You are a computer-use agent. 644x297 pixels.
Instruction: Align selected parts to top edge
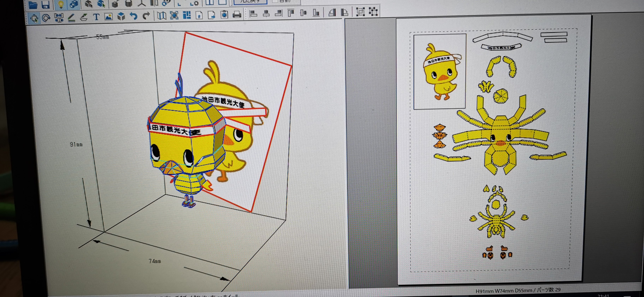point(291,13)
